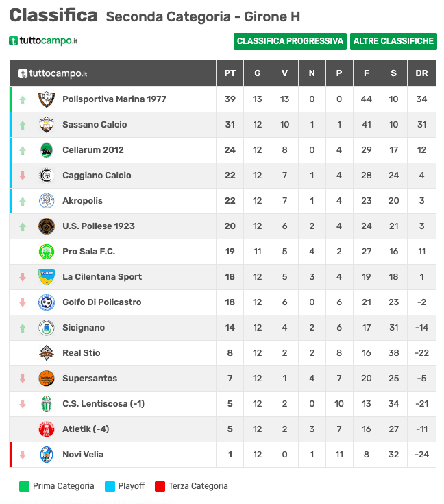Click the Supersantos orange ball logo
This screenshot has width=444, height=504.
pos(47,379)
